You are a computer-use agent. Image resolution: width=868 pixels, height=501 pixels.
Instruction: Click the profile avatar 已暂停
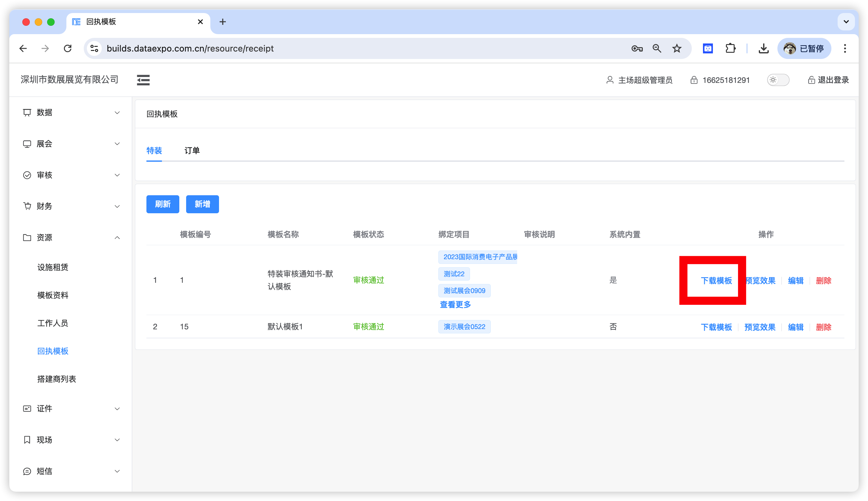[x=804, y=48]
